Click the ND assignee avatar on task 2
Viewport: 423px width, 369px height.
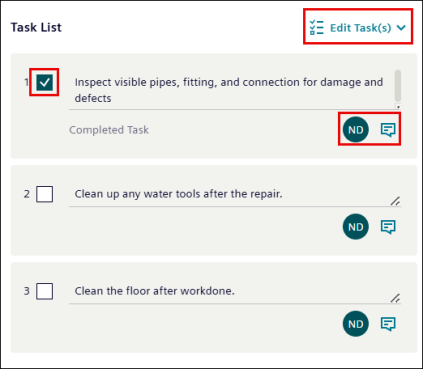pyautogui.click(x=356, y=227)
